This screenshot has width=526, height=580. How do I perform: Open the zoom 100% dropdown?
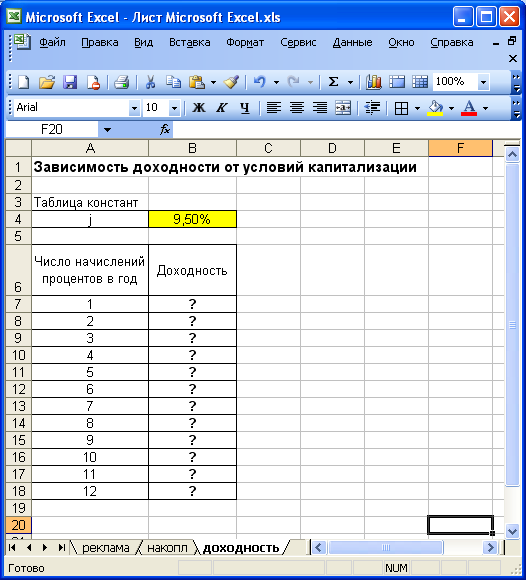tap(483, 82)
